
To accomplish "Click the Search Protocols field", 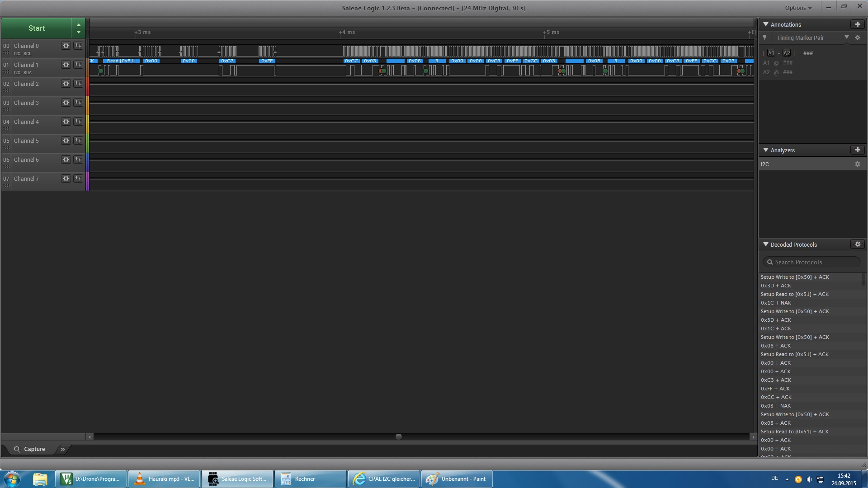I will point(811,262).
